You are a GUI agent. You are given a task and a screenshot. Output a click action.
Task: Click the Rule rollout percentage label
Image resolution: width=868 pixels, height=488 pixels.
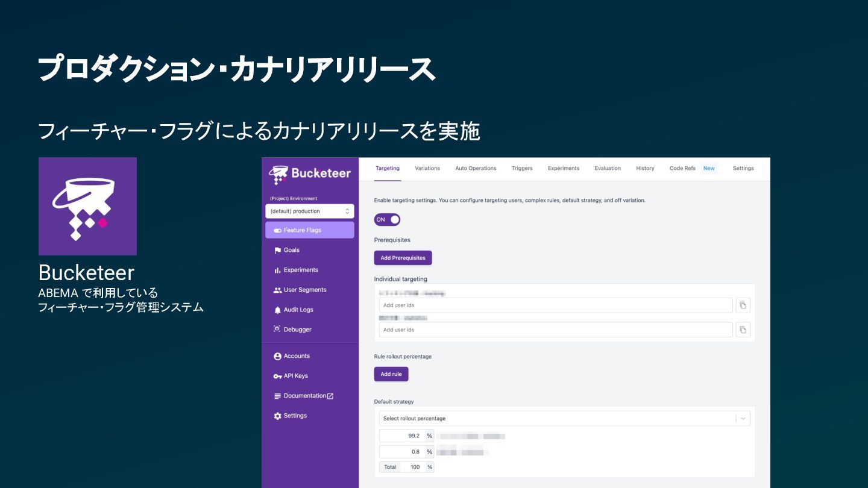click(x=403, y=357)
